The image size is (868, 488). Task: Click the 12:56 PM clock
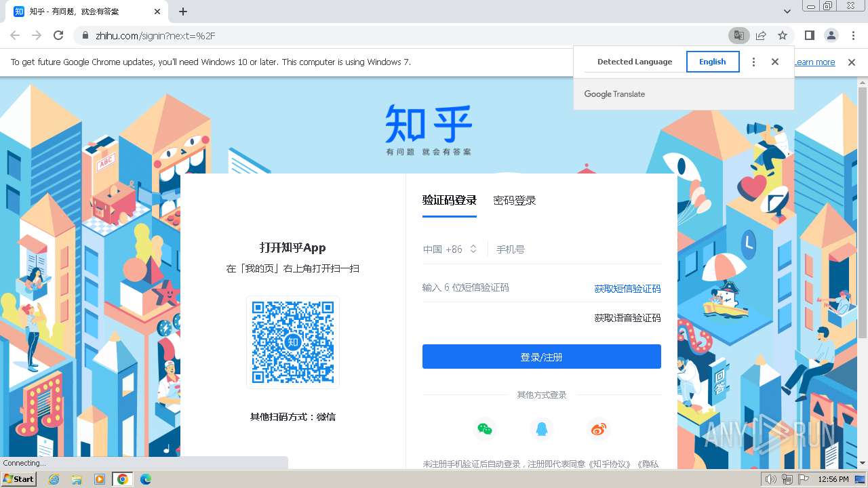tap(833, 479)
